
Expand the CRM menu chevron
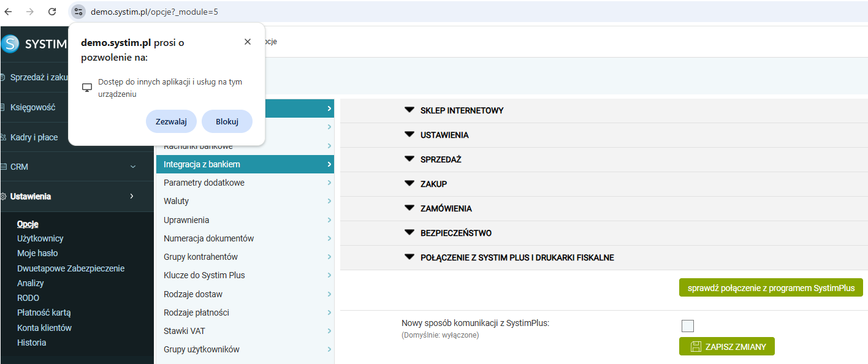[133, 167]
